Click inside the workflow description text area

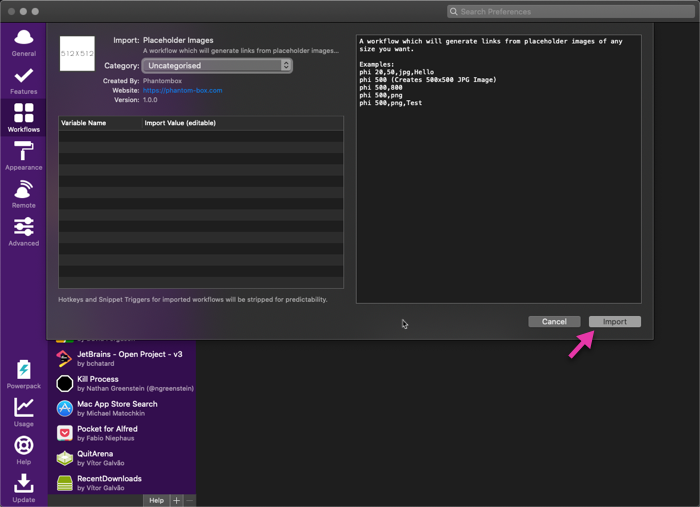click(499, 169)
